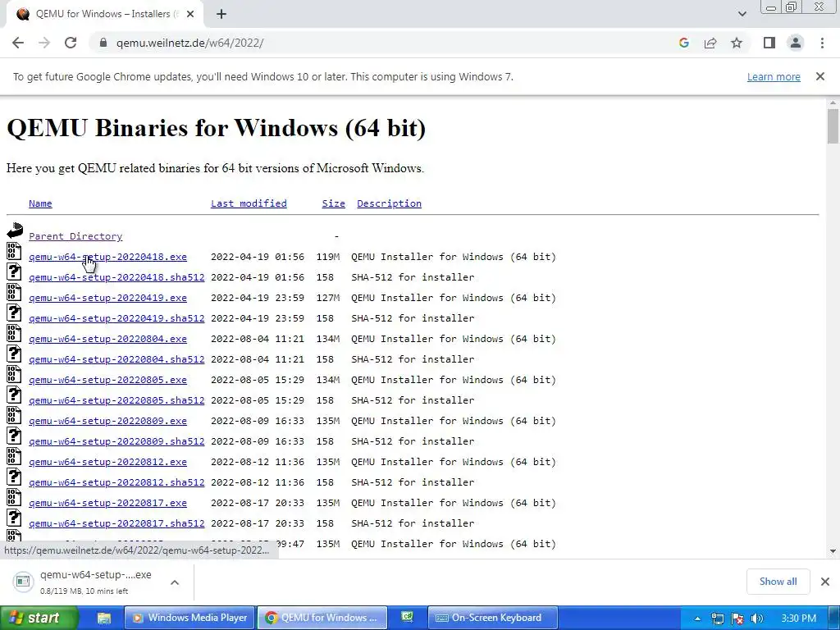Download qemu-w64-setup-20220805.exe

tap(107, 380)
